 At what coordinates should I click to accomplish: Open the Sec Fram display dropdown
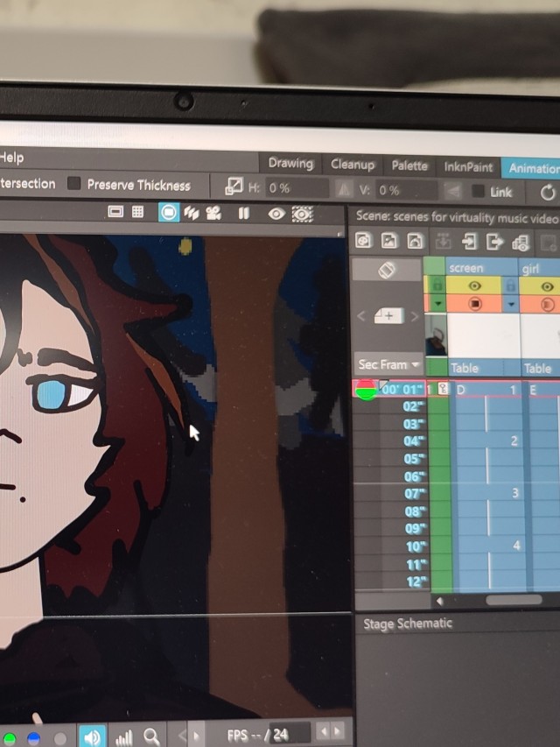pos(388,365)
